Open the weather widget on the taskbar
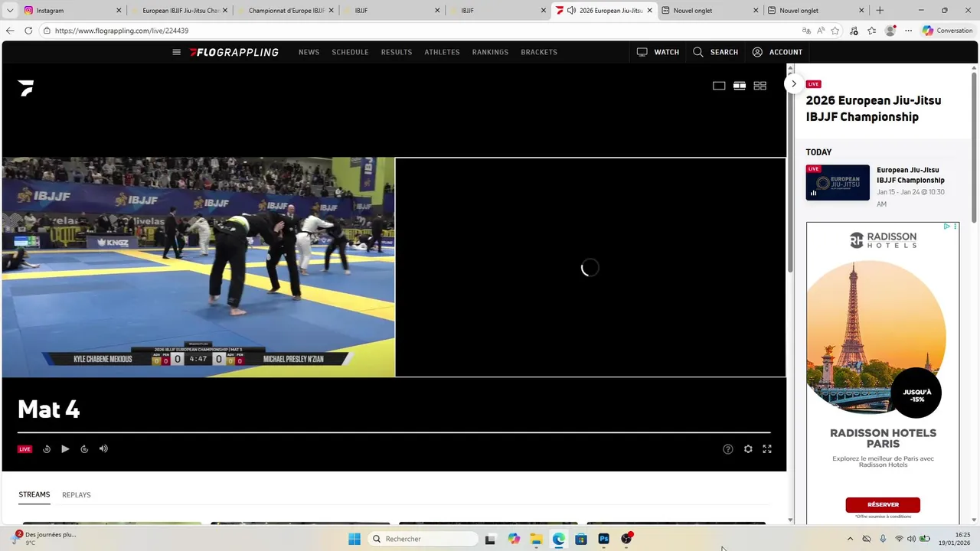Image resolution: width=980 pixels, height=551 pixels. (x=44, y=539)
